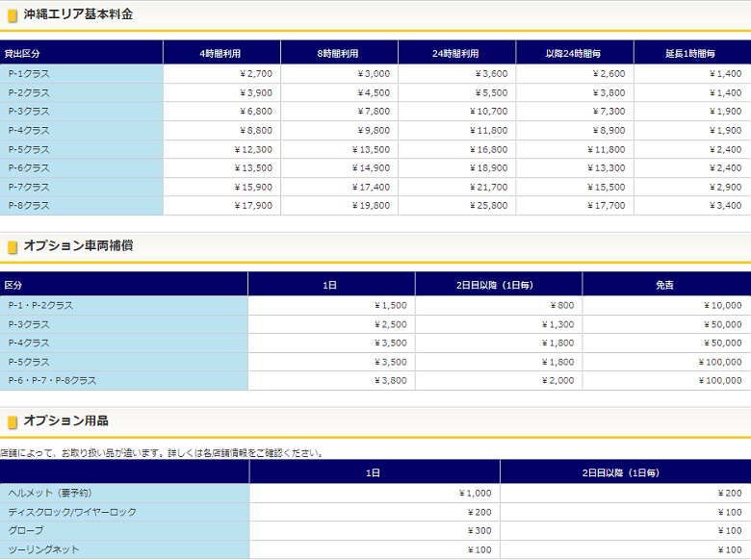This screenshot has width=751, height=560.
Task: Click the ¥25,800 price cell
Action: coord(489,206)
